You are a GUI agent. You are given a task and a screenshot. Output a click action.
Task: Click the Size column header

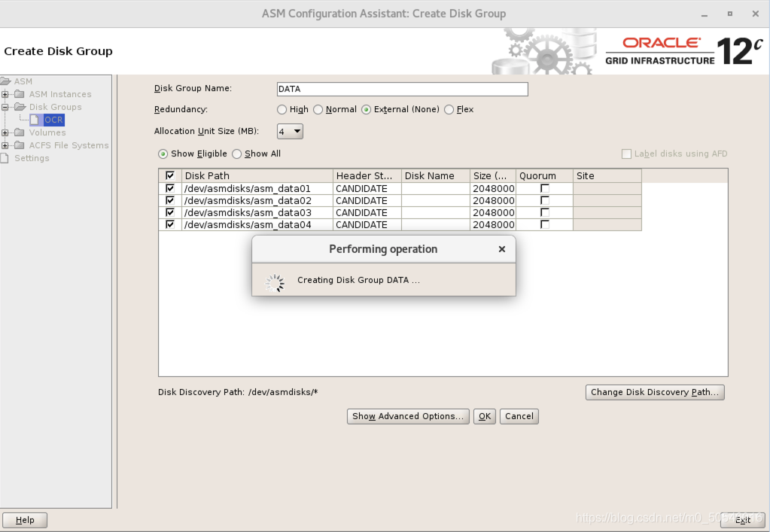[493, 175]
